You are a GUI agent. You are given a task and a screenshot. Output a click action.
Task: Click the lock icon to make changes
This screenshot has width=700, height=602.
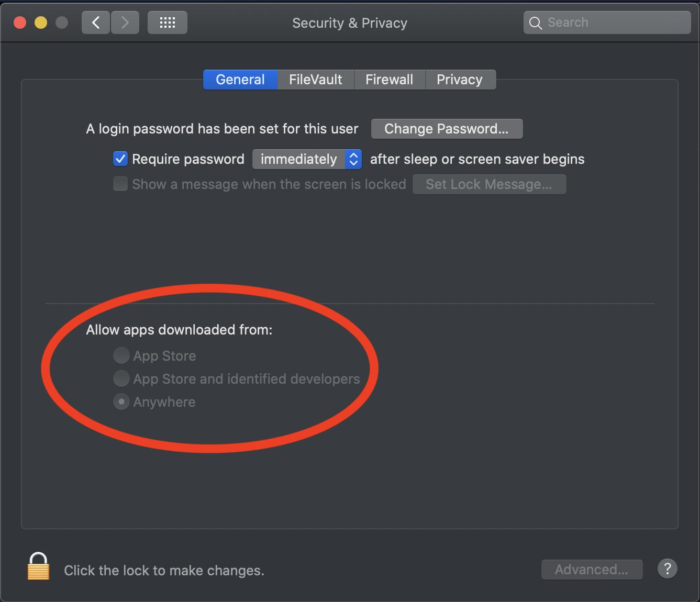[x=38, y=567]
